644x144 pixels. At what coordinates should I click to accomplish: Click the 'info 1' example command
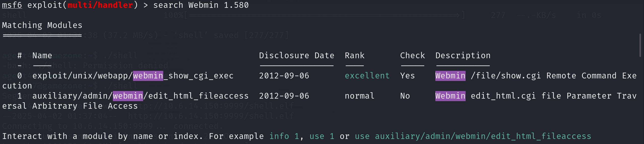[284, 136]
